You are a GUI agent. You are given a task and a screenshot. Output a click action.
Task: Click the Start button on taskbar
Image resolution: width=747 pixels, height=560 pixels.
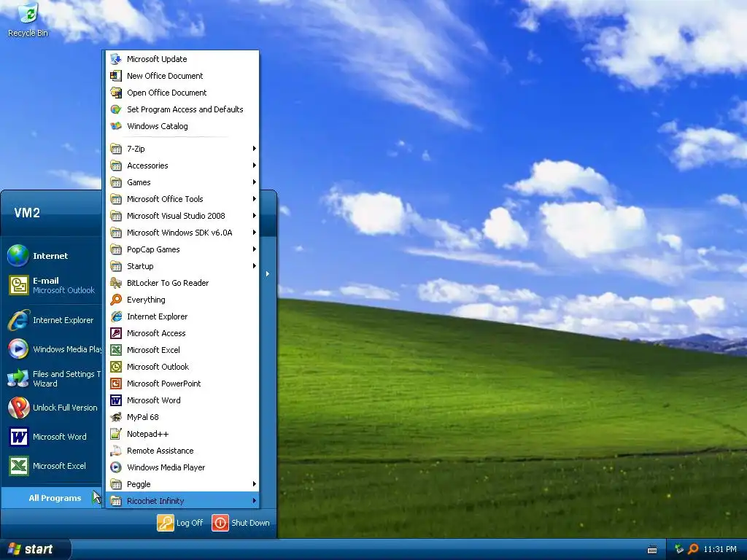pos(34,549)
